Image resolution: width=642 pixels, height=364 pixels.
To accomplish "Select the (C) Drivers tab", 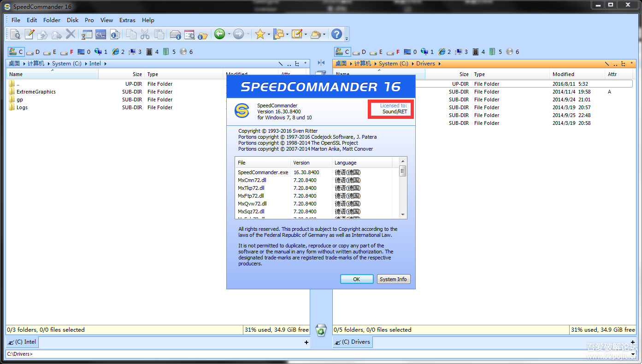I will [353, 342].
